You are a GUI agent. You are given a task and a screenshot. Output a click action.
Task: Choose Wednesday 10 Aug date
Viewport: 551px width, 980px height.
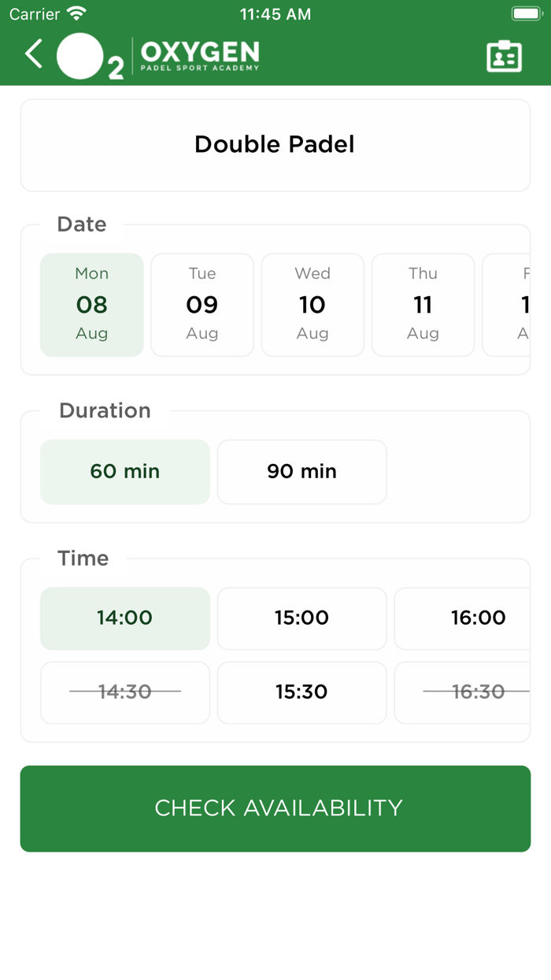click(312, 304)
